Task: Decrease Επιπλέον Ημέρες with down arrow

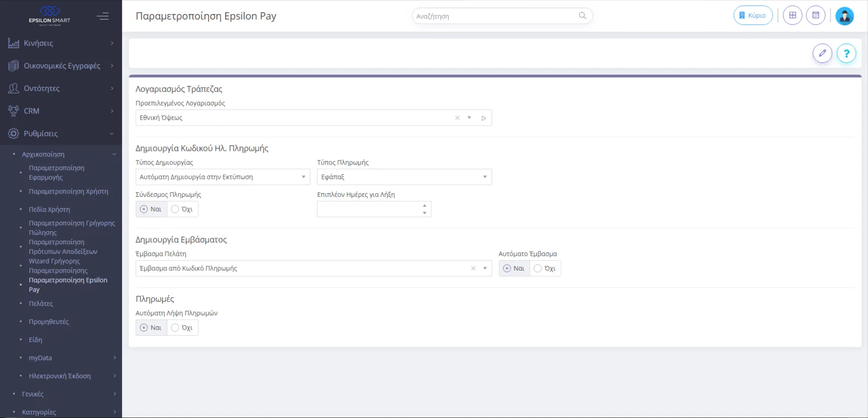Action: [x=425, y=213]
